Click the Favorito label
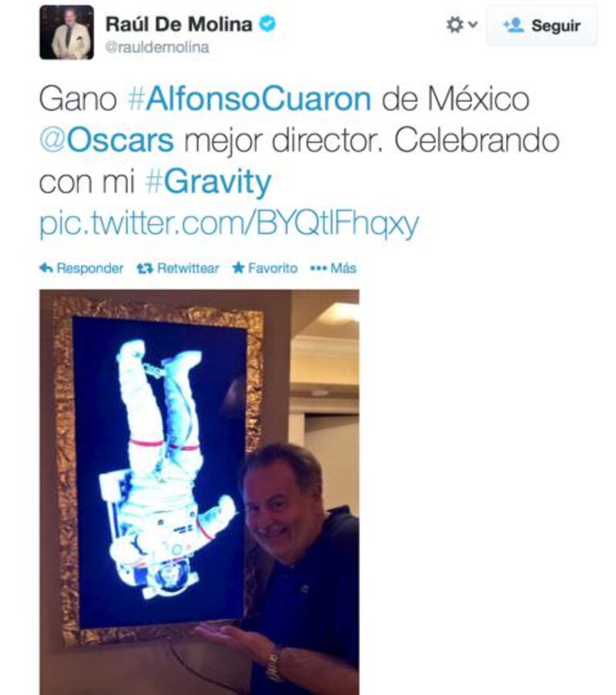Image resolution: width=616 pixels, height=695 pixels. tap(273, 268)
